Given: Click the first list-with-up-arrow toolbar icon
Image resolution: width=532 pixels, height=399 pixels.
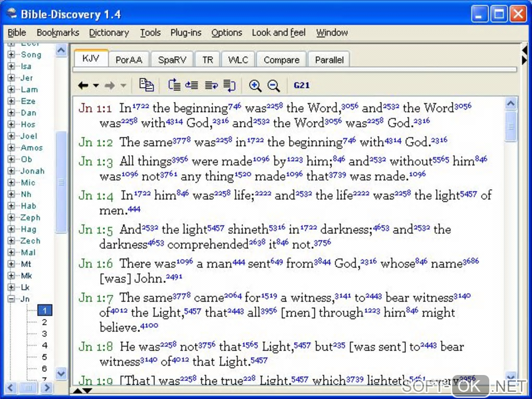Looking at the screenshot, I should tap(174, 86).
